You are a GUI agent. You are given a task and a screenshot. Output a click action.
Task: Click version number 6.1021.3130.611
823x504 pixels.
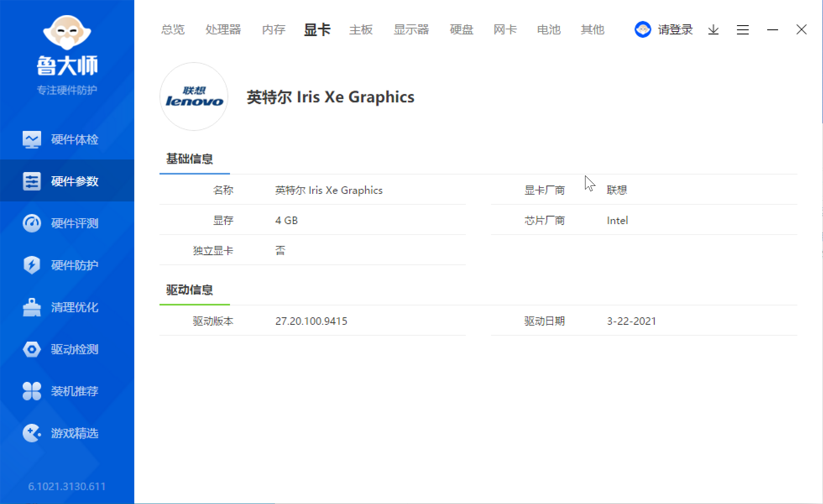click(67, 486)
